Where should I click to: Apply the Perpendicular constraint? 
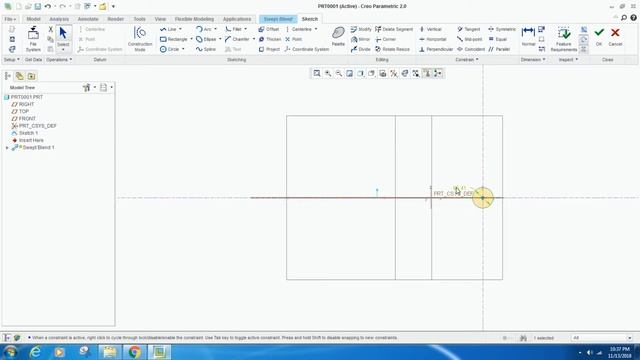(436, 49)
